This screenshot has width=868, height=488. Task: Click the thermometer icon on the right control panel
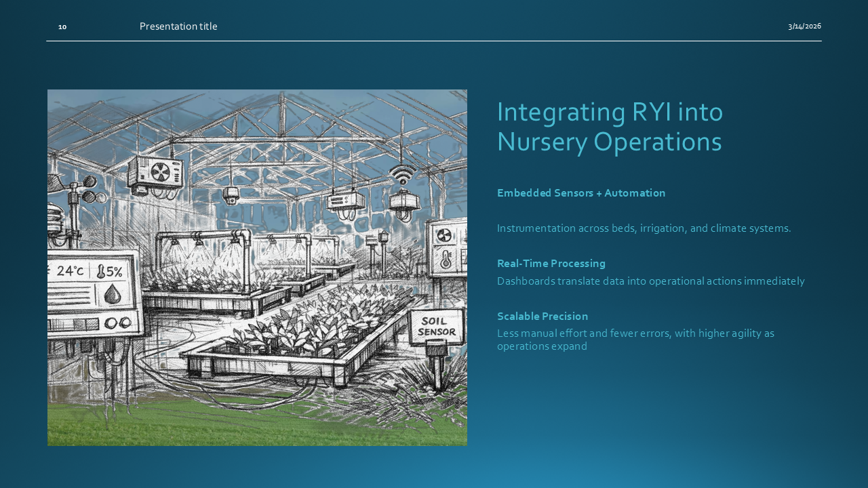[x=445, y=259]
